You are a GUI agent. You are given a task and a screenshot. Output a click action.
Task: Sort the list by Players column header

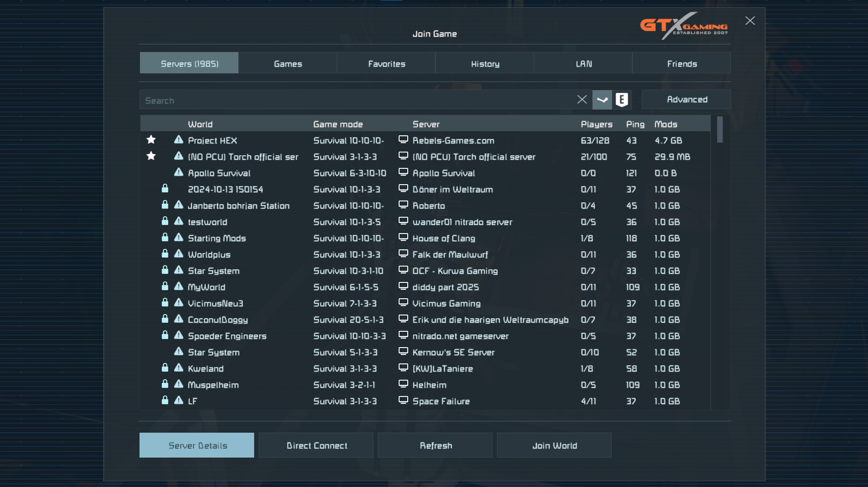[x=596, y=124]
